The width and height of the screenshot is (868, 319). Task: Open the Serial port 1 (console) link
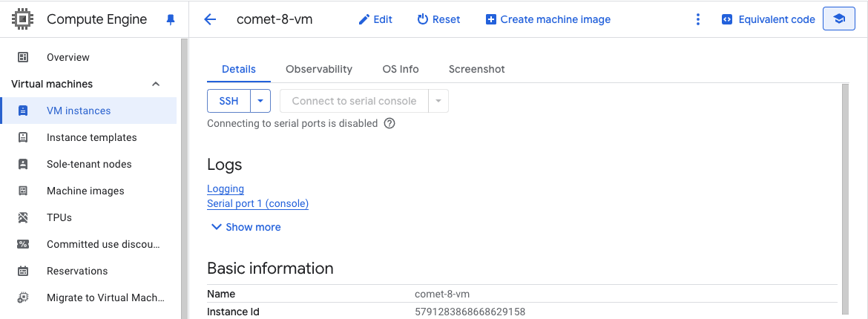tap(257, 203)
